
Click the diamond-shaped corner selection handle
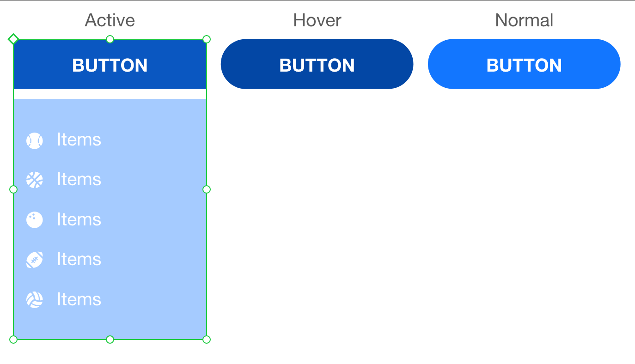coord(13,39)
